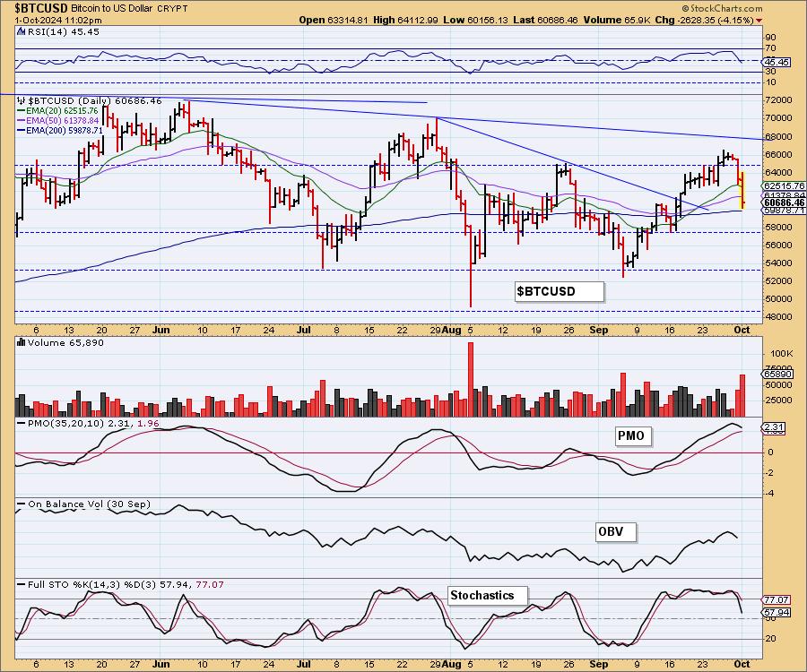Click the 59878.71 price tag on right axis
The width and height of the screenshot is (807, 672).
click(784, 211)
